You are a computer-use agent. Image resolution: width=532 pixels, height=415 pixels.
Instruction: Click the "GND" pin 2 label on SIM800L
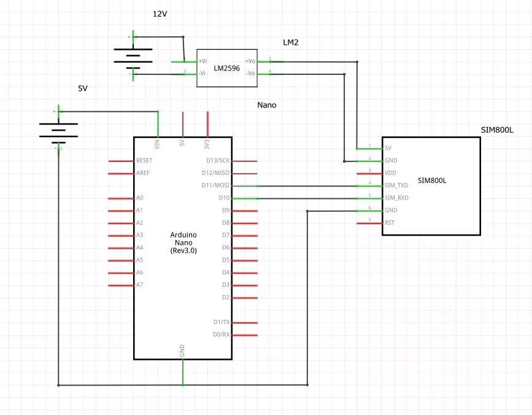[391, 160]
